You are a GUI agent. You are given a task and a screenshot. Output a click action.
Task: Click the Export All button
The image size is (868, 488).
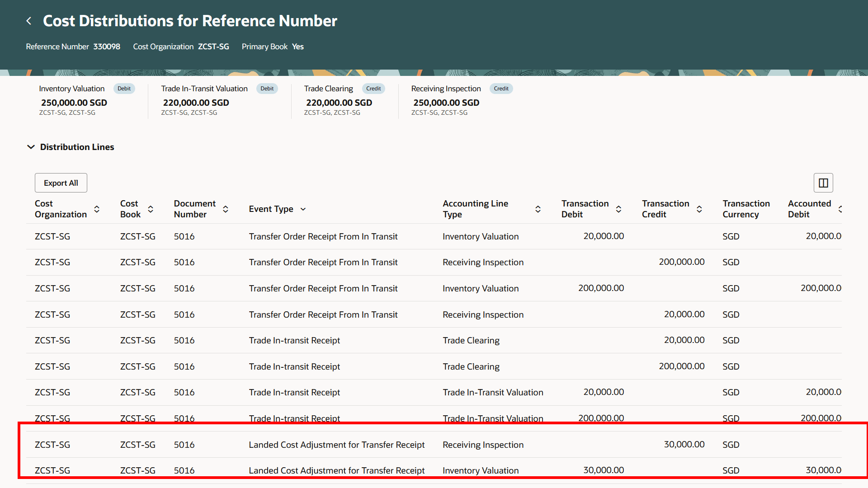click(61, 183)
